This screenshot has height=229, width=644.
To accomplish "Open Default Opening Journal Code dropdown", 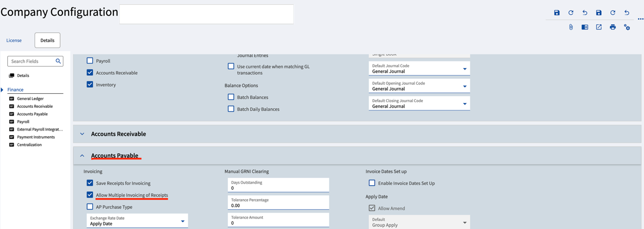I will click(419, 86).
